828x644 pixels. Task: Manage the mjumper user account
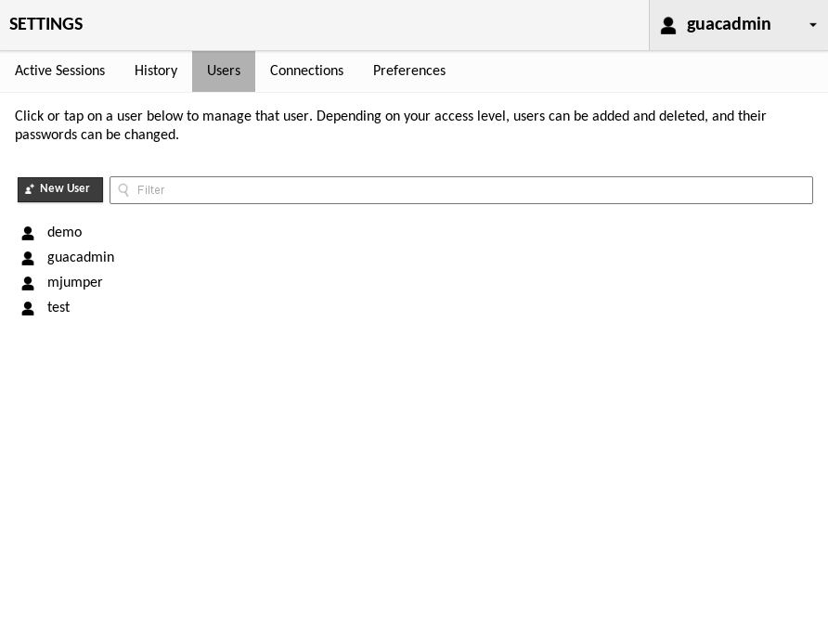click(x=75, y=282)
